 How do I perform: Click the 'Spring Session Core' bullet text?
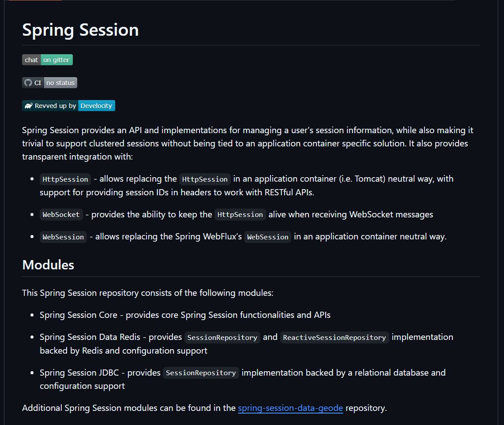79,315
